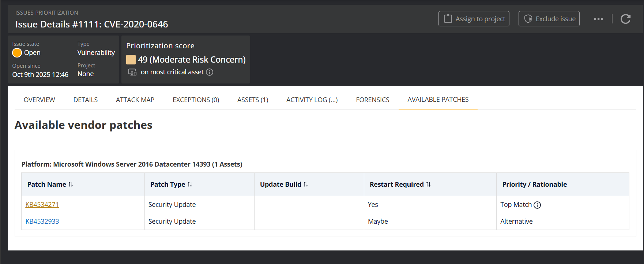Open the Assets (1) tab
The image size is (644, 264).
[252, 100]
